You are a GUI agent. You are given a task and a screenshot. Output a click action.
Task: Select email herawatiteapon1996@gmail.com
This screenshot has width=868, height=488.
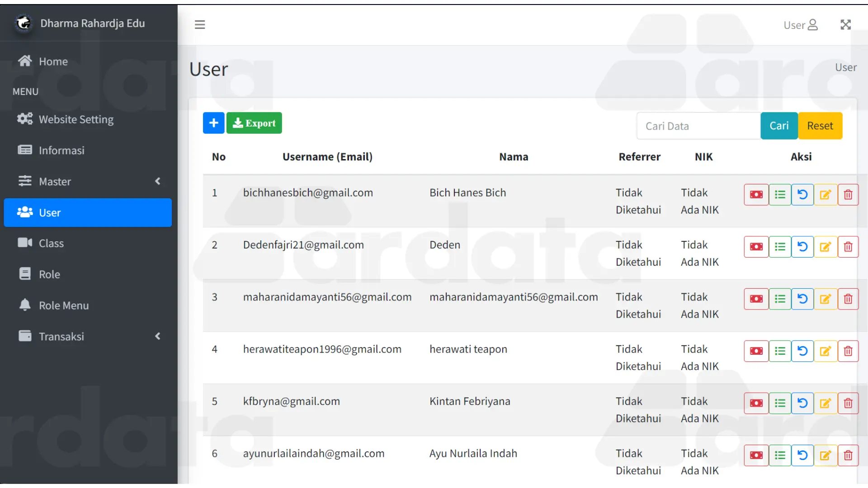coord(322,349)
